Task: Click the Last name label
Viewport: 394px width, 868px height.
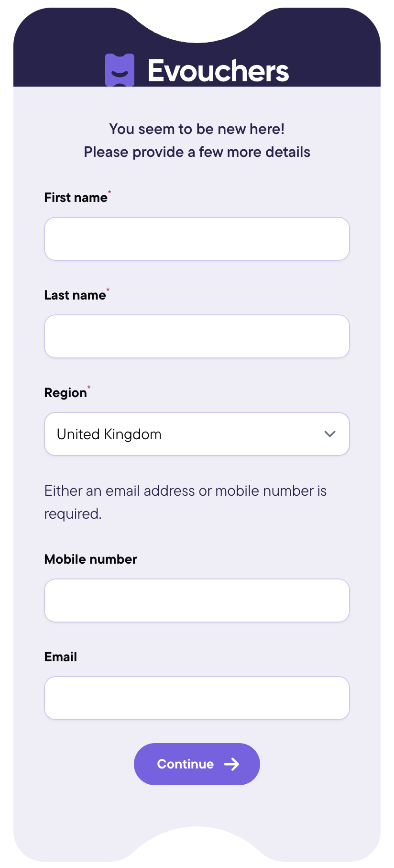Action: click(x=75, y=295)
